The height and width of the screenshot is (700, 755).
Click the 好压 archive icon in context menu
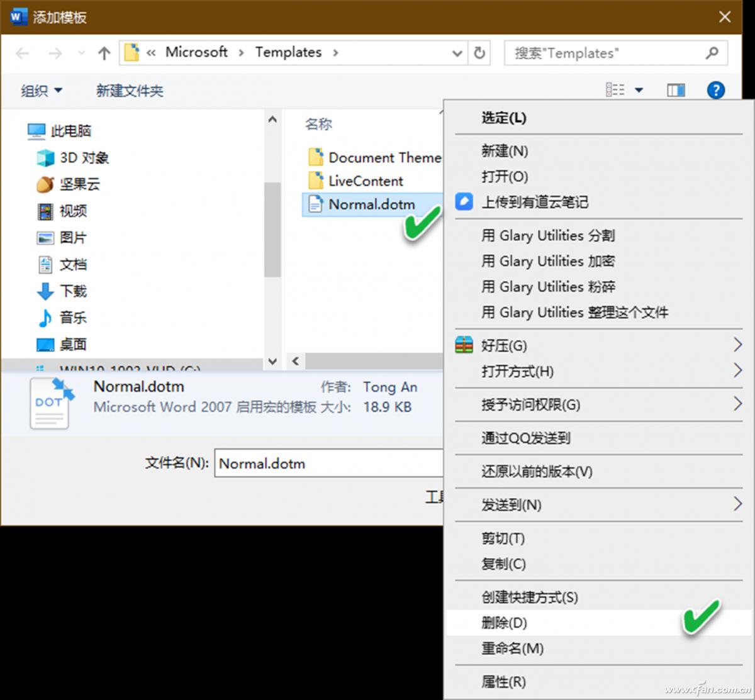464,345
